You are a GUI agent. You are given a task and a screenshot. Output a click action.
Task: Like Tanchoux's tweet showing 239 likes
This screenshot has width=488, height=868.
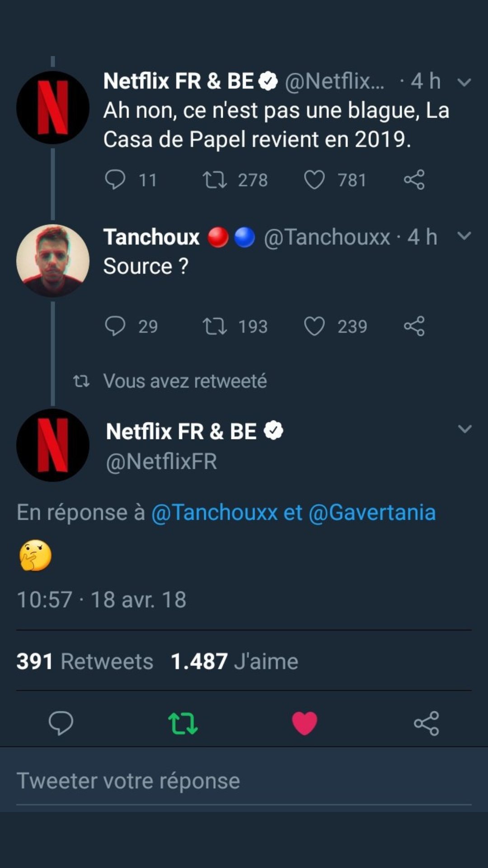[x=314, y=326]
